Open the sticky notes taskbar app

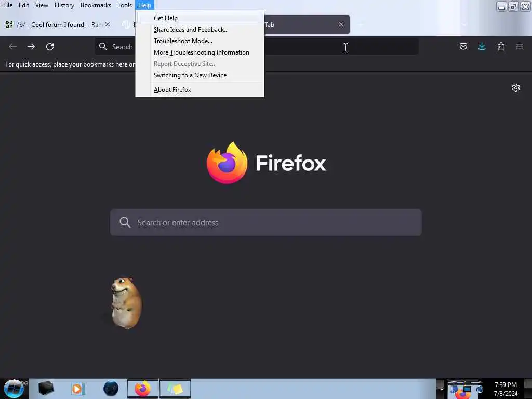(x=175, y=389)
